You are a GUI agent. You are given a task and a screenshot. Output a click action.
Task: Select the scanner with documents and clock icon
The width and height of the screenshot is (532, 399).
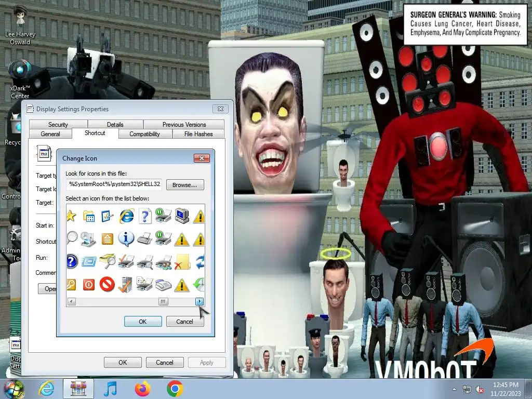click(88, 238)
